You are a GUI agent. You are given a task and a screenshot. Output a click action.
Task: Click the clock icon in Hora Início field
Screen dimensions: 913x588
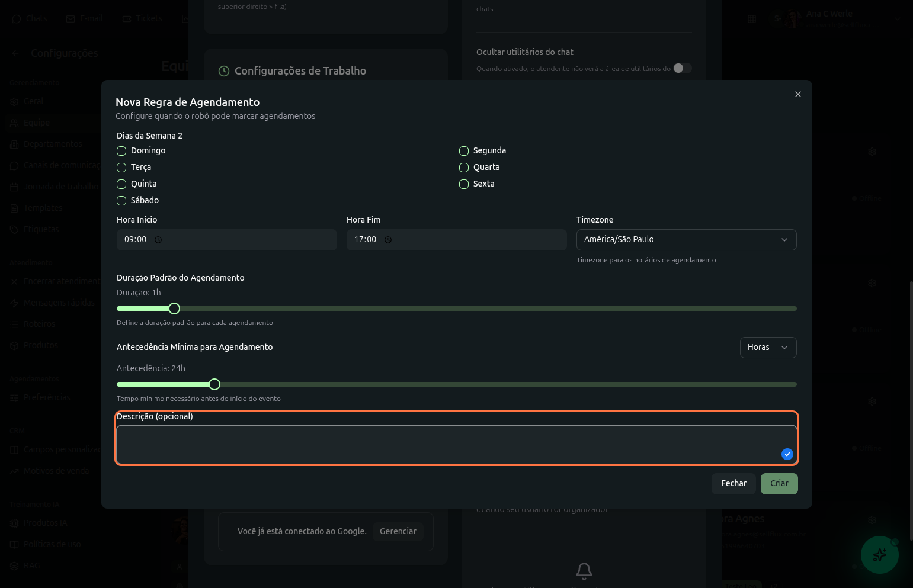point(158,240)
